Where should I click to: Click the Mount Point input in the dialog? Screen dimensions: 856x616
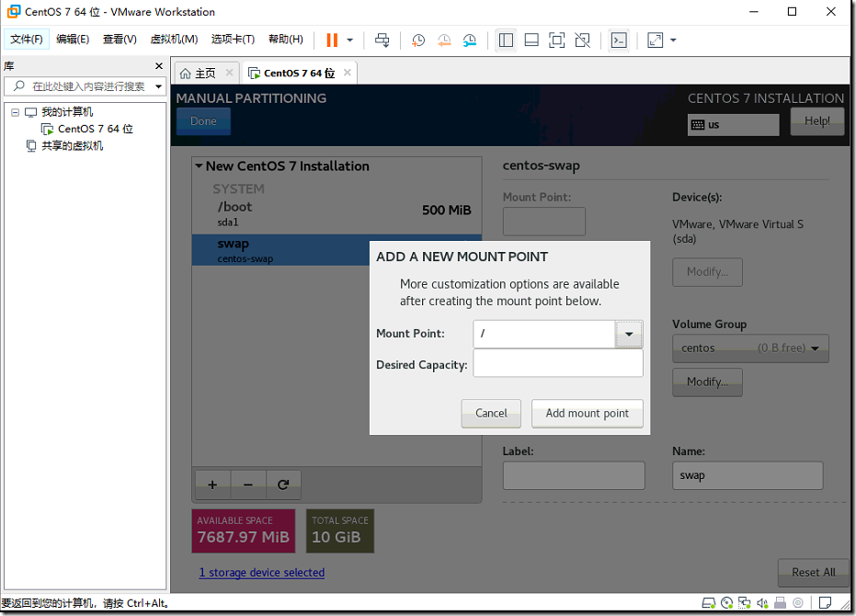coord(543,334)
